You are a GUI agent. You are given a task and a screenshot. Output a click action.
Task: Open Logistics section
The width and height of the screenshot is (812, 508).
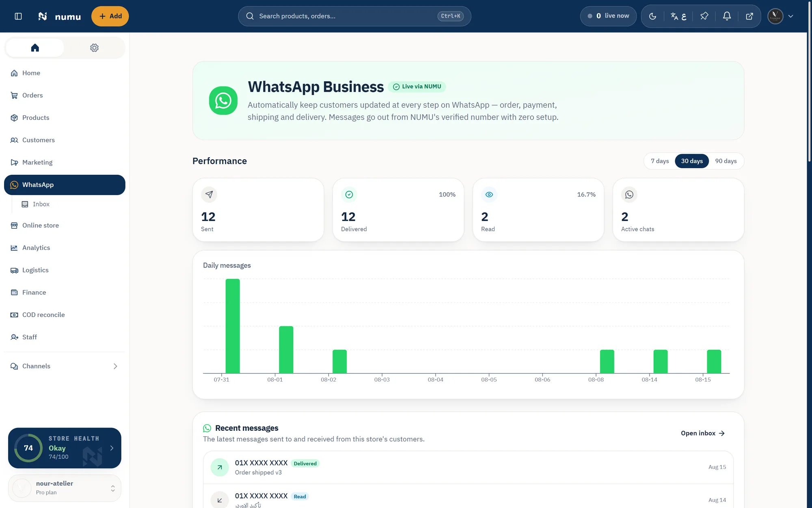(65, 270)
